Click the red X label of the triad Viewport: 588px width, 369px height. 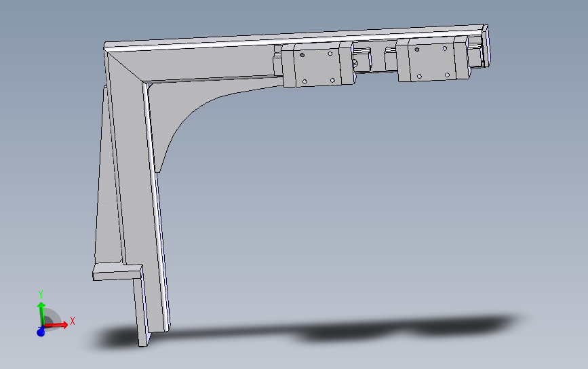(73, 321)
